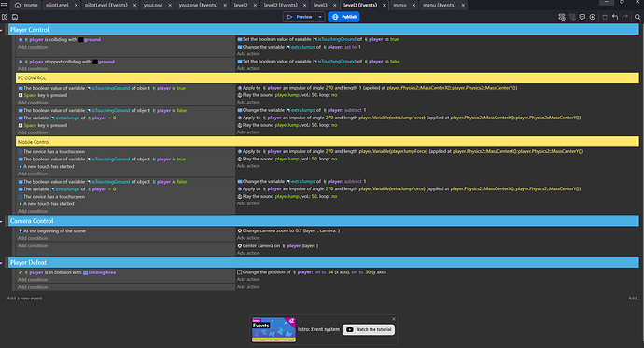Close the youLose (Events) tab
This screenshot has height=348, width=644.
225,5
